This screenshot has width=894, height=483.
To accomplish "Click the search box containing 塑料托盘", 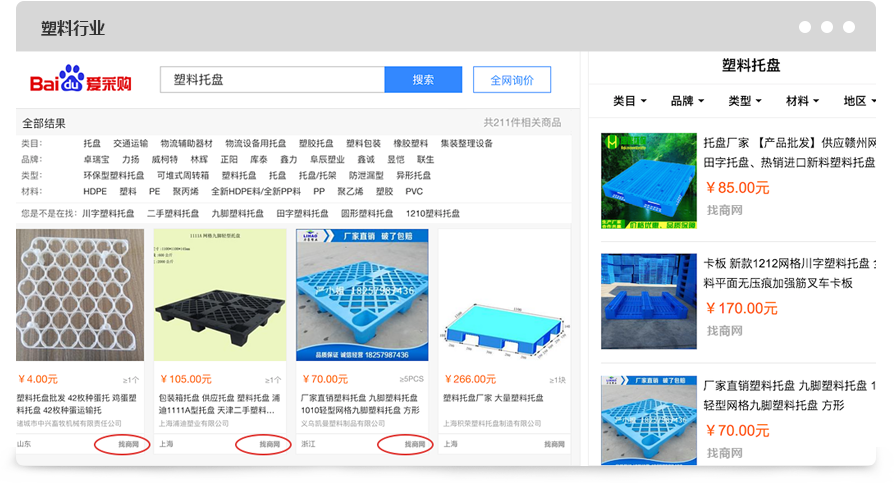I will pos(272,80).
